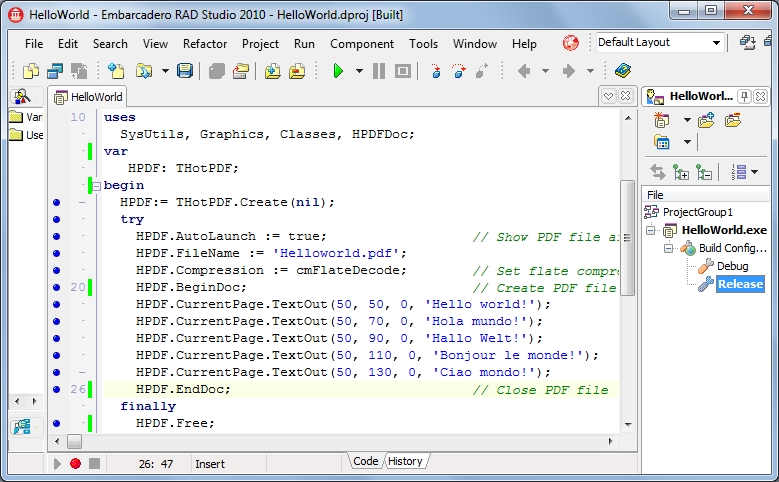This screenshot has height=482, width=779.
Task: Click the Pause program toolbar icon
Action: tap(379, 71)
